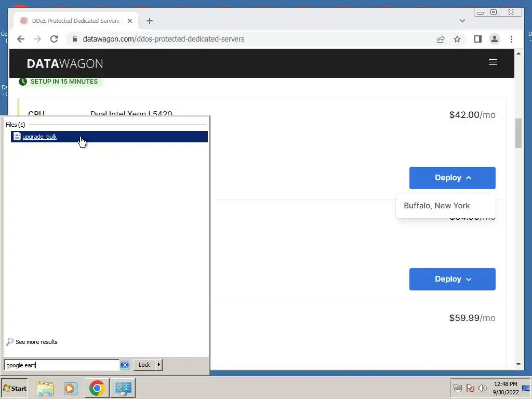Screen dimensions: 532x399
Task: Open the upgrade_bulk file result
Action: (x=109, y=137)
